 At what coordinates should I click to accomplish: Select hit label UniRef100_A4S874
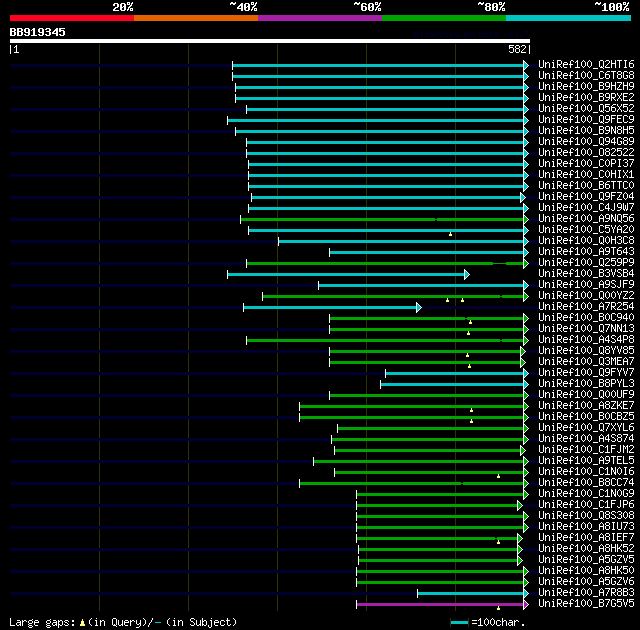[x=586, y=439]
